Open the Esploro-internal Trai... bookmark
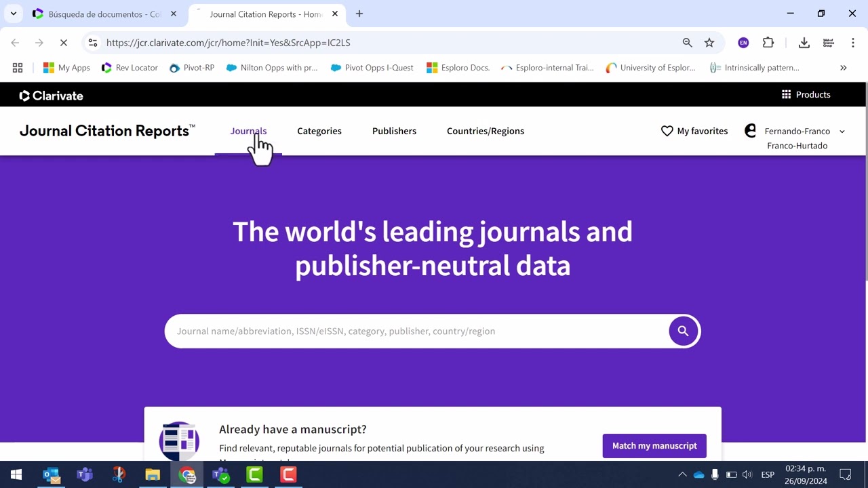The image size is (868, 488). 547,68
